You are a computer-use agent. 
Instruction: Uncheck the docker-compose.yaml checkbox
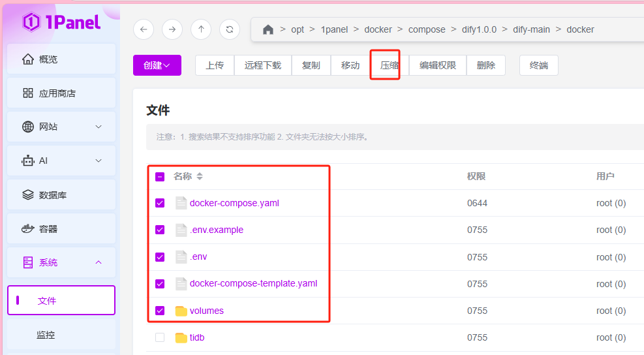click(160, 203)
